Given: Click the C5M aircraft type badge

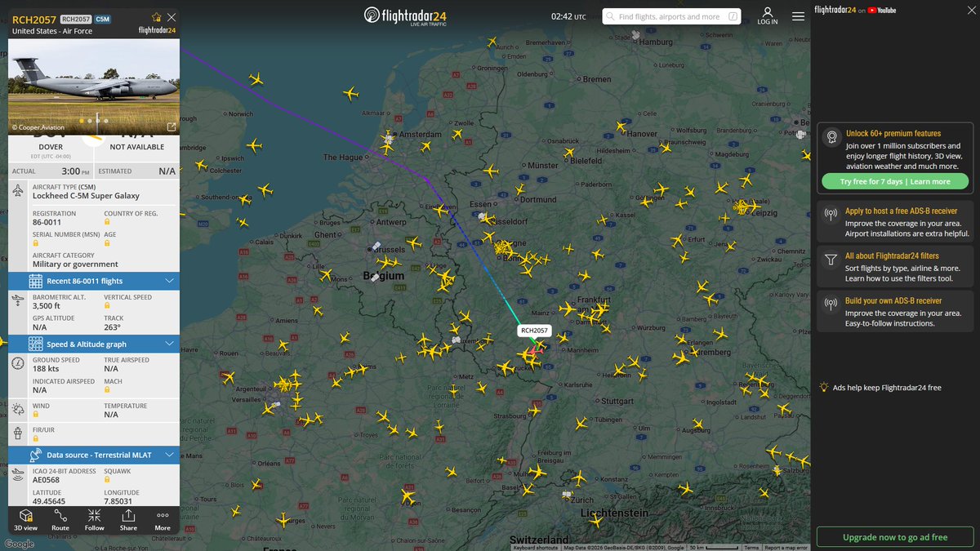Looking at the screenshot, I should (102, 18).
